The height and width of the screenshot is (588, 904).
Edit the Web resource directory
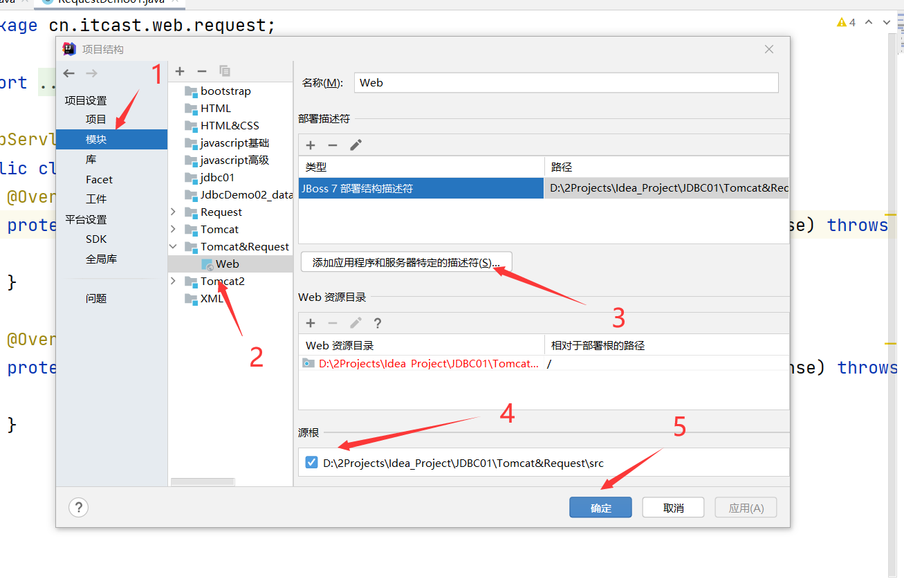pos(356,323)
